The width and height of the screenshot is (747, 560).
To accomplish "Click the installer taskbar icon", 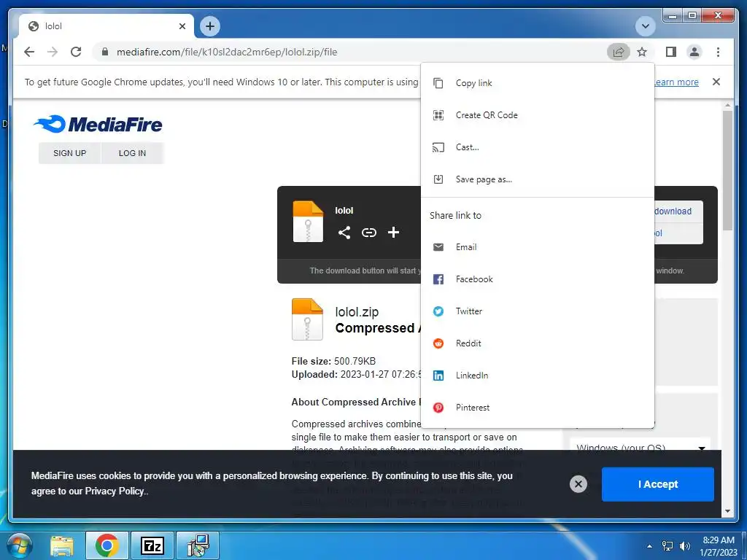I will click(x=198, y=545).
